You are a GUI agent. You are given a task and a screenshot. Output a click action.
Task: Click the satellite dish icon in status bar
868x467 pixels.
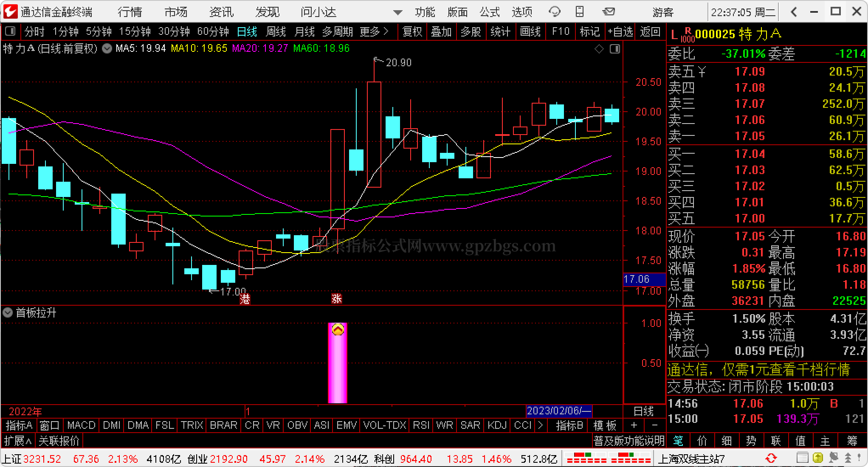833,458
